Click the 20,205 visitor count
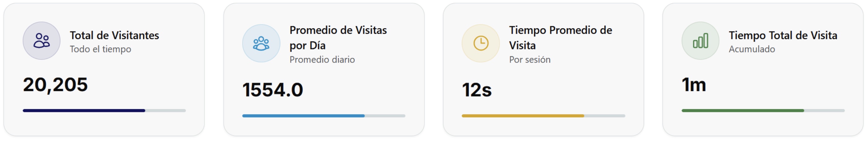 click(x=55, y=84)
